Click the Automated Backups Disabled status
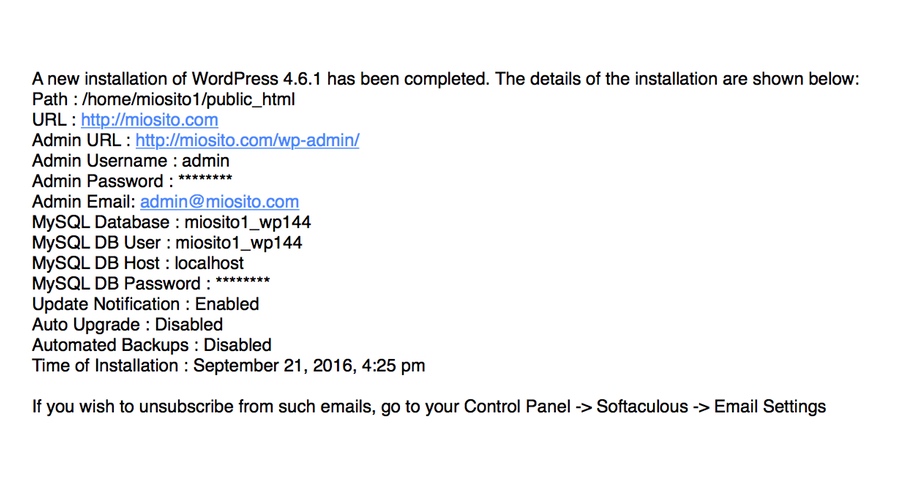900x500 pixels. (x=237, y=345)
